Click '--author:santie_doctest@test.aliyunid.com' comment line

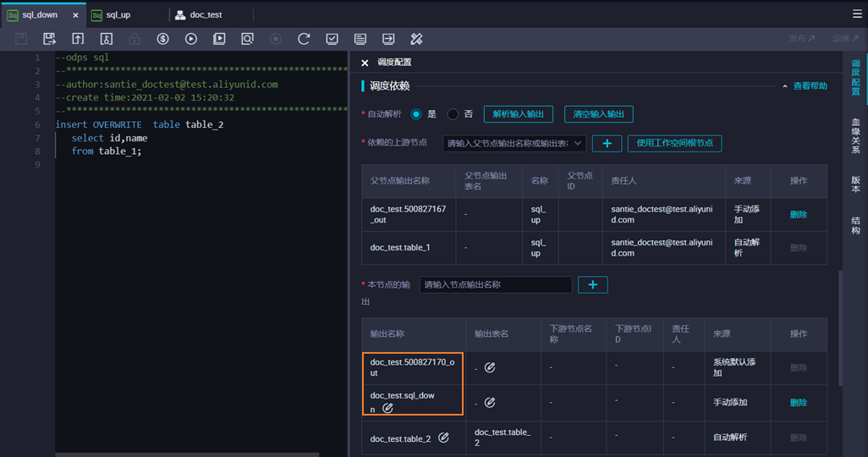(167, 84)
